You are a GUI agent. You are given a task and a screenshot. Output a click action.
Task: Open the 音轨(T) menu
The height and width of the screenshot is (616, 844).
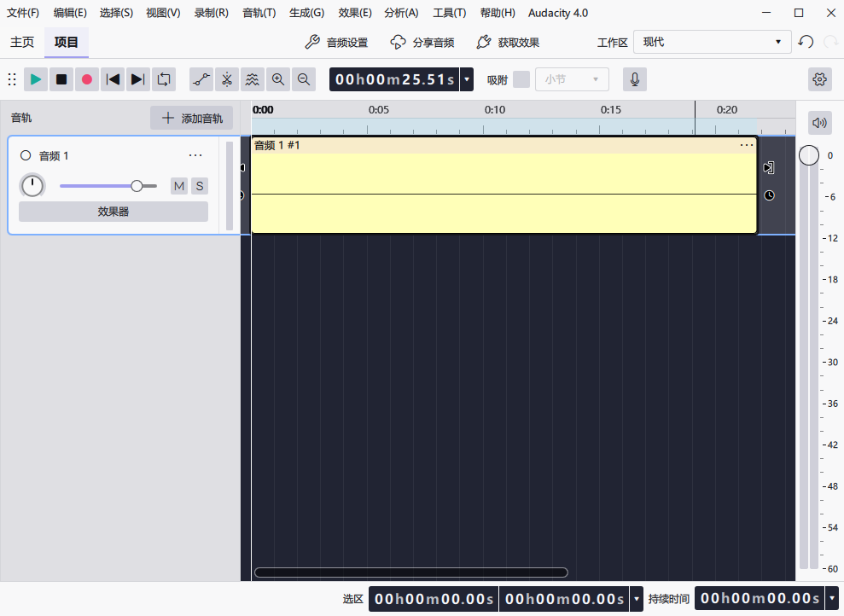point(259,13)
